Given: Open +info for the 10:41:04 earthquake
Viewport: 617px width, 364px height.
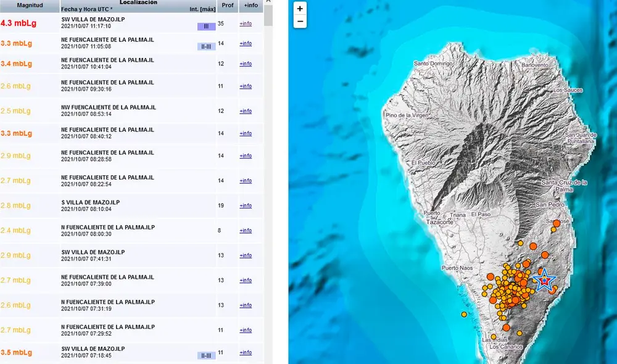Looking at the screenshot, I should (x=246, y=64).
